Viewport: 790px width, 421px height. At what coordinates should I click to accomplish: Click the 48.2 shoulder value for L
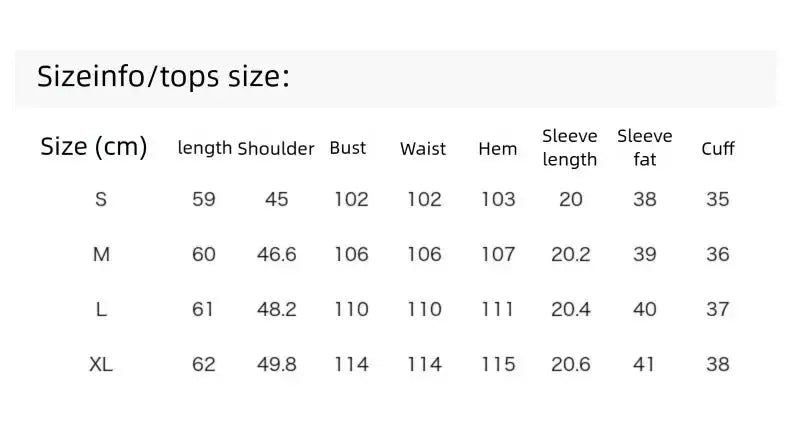[277, 309]
